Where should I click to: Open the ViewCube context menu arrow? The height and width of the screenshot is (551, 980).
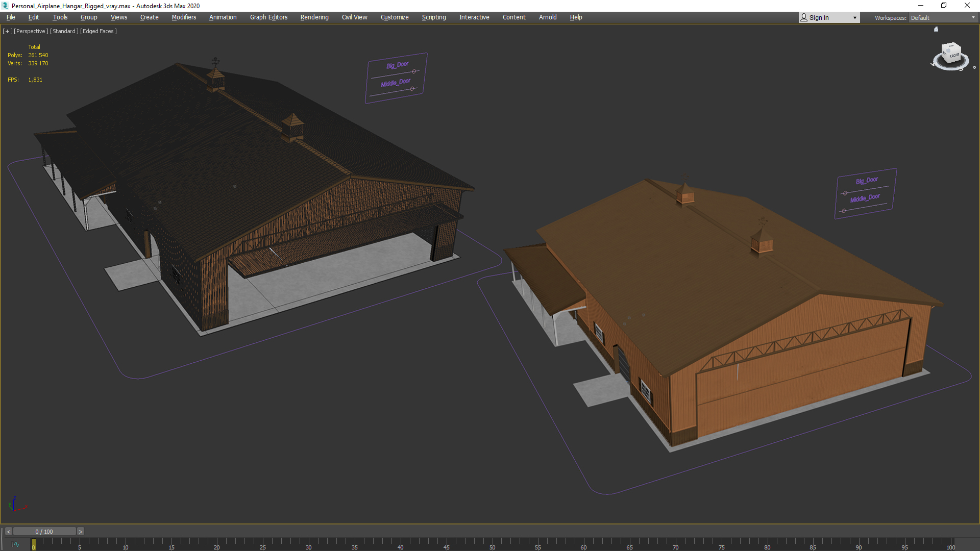(974, 67)
